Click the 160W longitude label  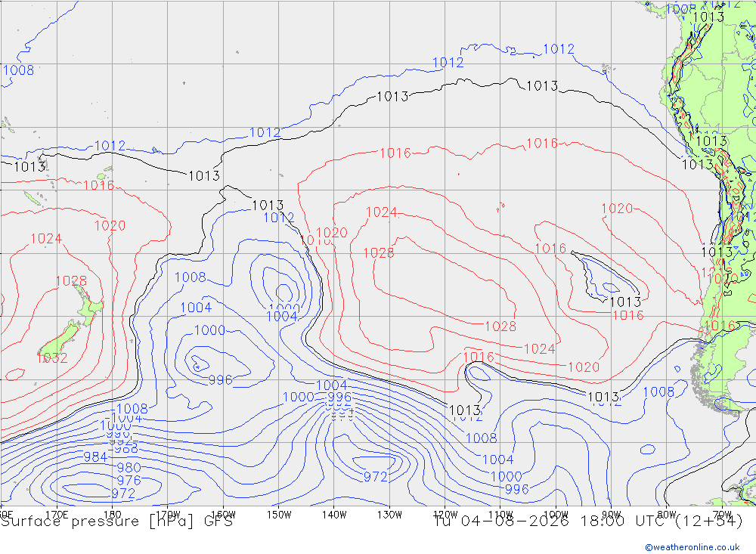pos(224,515)
